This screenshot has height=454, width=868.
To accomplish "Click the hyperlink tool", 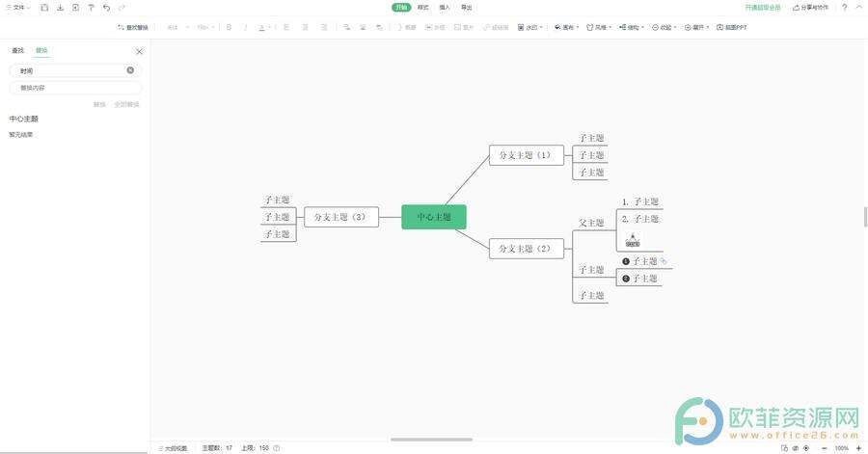I will coord(496,27).
